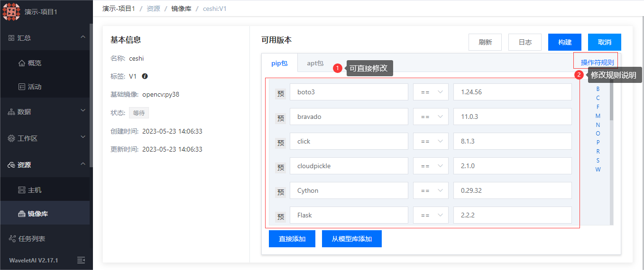Click the 任务列表 task list icon
Image resolution: width=644 pixels, height=270 pixels.
coord(12,239)
